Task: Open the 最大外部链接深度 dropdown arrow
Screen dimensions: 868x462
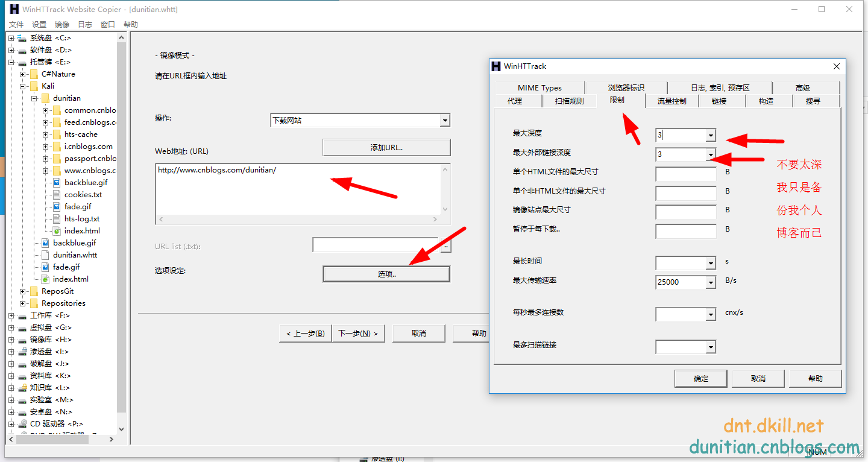Action: point(711,154)
